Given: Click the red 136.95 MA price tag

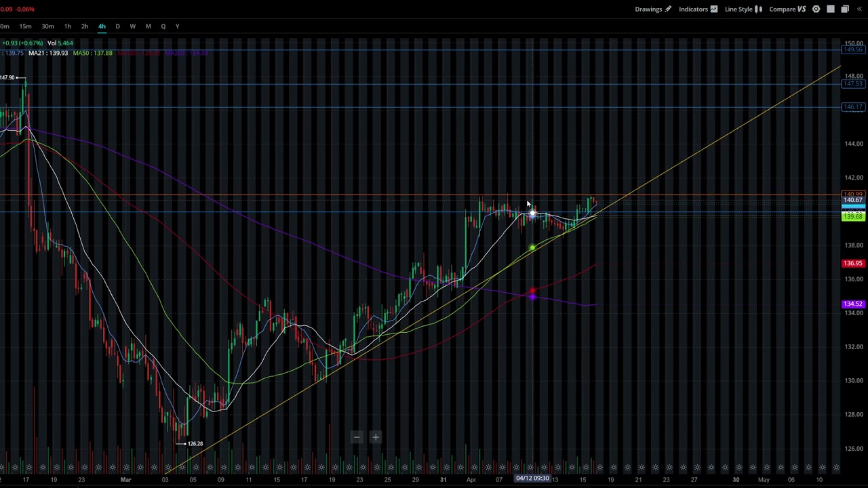Looking at the screenshot, I should pos(853,263).
